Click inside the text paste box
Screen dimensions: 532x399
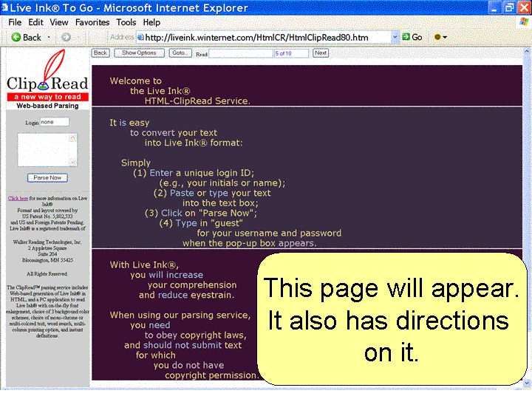pyautogui.click(x=45, y=149)
